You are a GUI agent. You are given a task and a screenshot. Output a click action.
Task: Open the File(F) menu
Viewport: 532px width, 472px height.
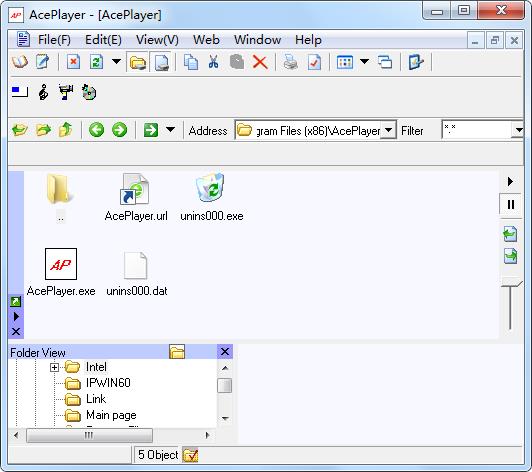coord(54,40)
